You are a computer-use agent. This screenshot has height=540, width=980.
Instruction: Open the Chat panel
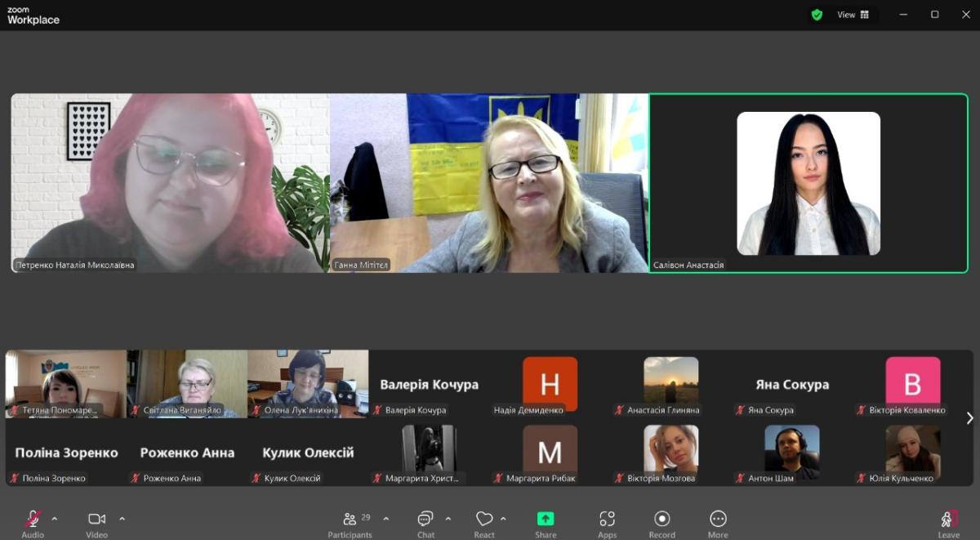[x=425, y=523]
